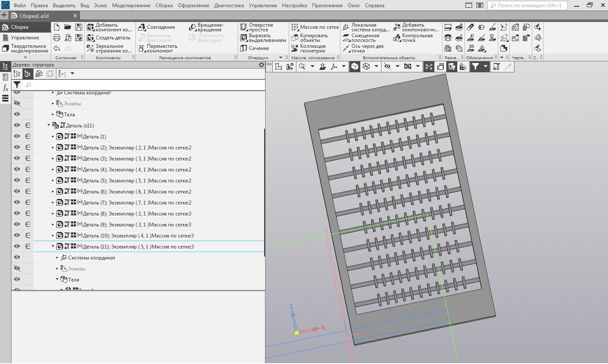Screen dimensions: 608x364
Task: Click the Поиск по командам search field
Action: coord(528,6)
